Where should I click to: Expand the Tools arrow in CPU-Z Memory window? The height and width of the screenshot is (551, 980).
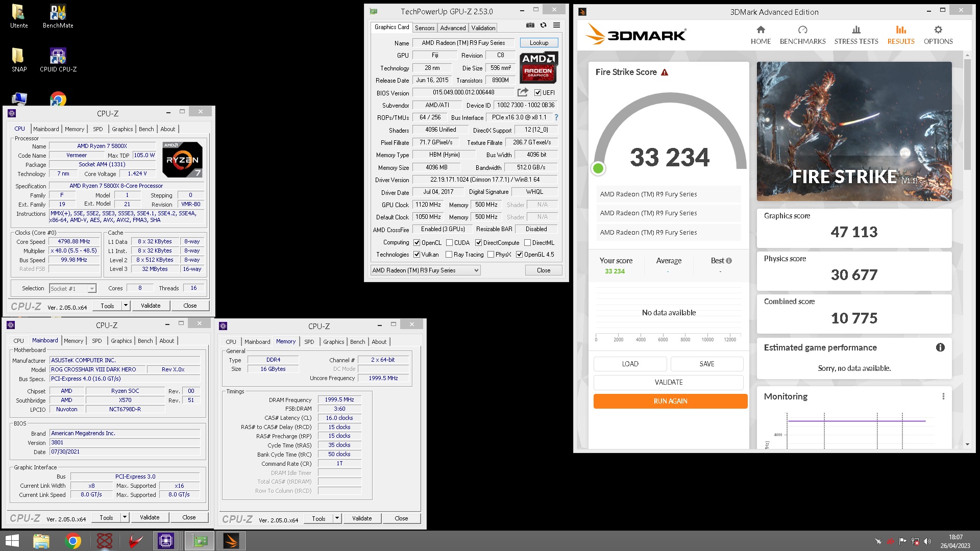tap(337, 518)
